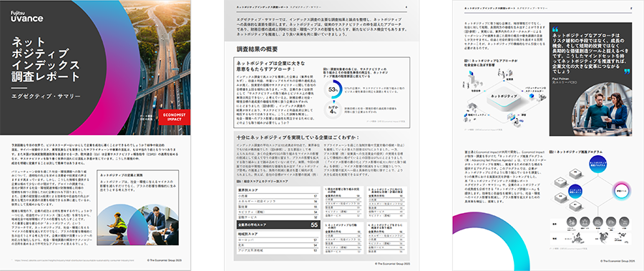Select the cover title ネットポジティブインデックス調査レポート
Viewport: 644px width, 271px height.
pyautogui.click(x=45, y=59)
